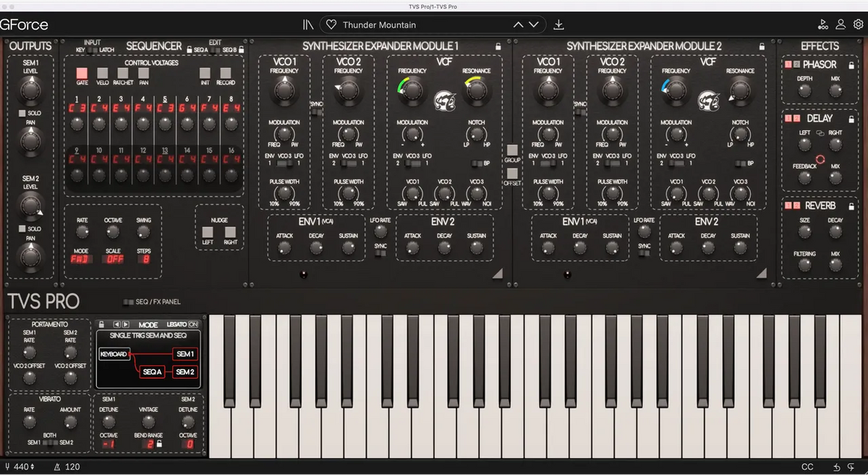Screen dimensions: 868x475
Task: Select the Velo control voltage button
Action: click(102, 73)
